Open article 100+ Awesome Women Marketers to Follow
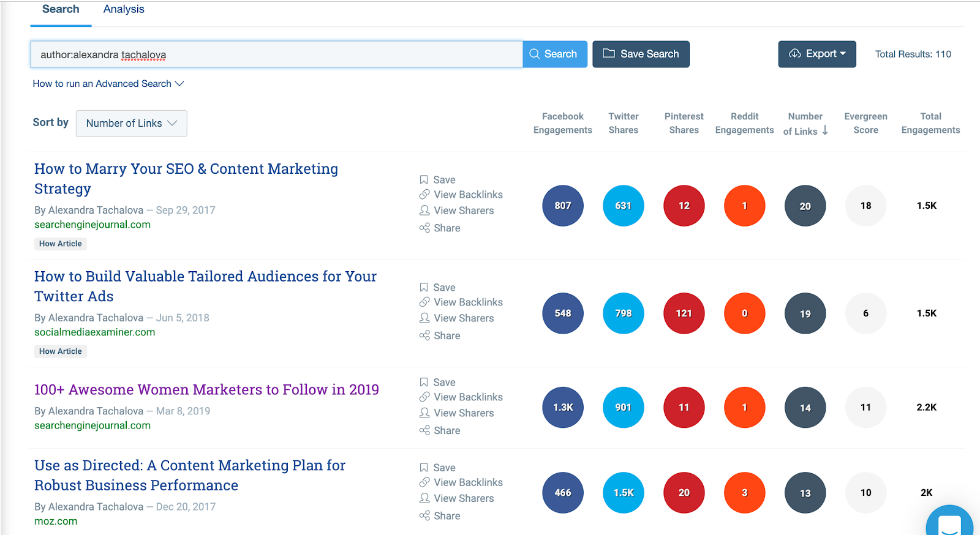 coord(206,390)
